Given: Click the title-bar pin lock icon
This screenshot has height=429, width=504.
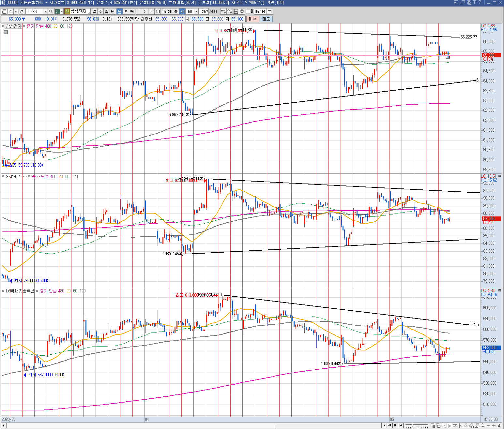Looking at the screenshot, I should click(x=469, y=2).
